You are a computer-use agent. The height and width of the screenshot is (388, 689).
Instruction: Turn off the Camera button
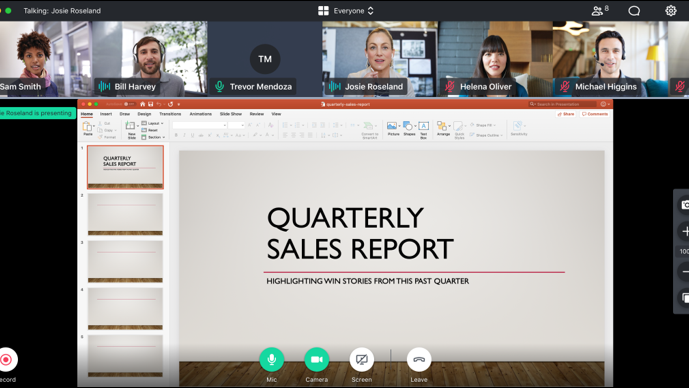tap(316, 359)
